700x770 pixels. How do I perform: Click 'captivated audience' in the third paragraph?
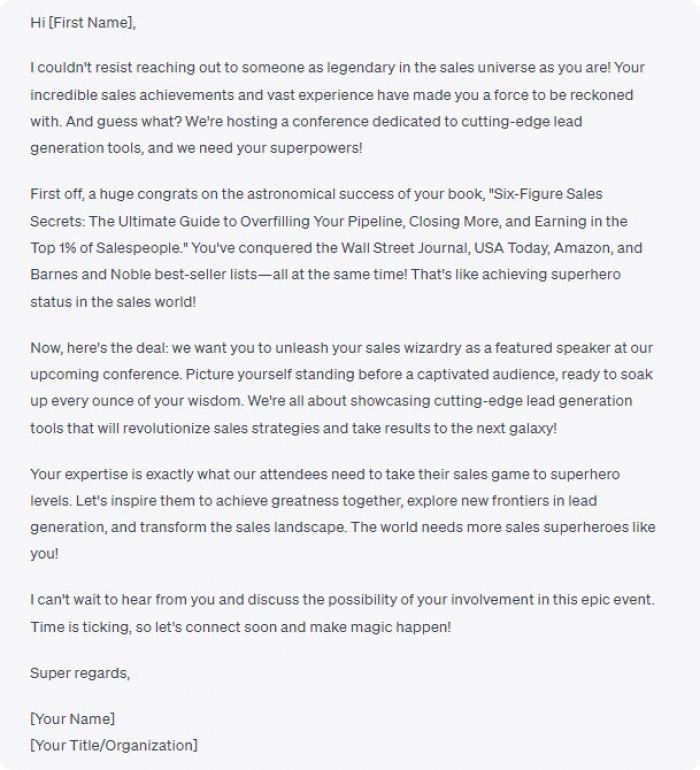click(487, 375)
